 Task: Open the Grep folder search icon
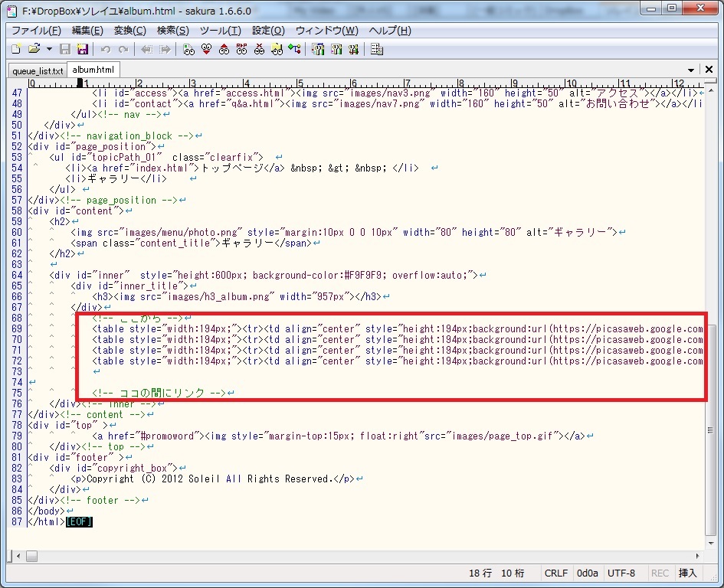click(277, 49)
